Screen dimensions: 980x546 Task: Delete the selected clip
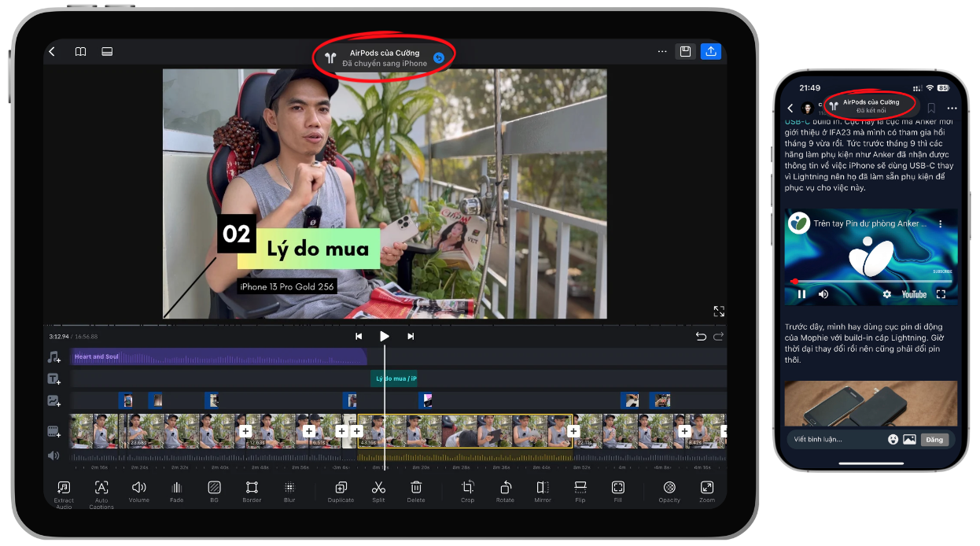(416, 492)
